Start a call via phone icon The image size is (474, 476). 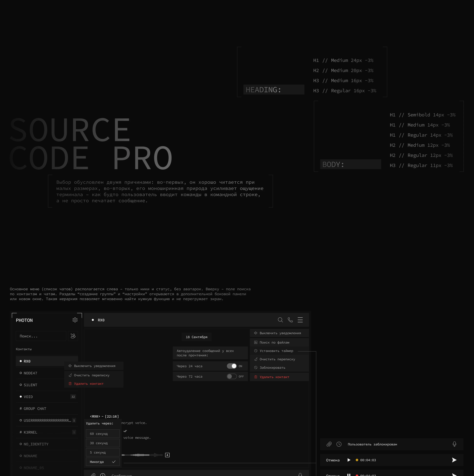[x=290, y=320]
